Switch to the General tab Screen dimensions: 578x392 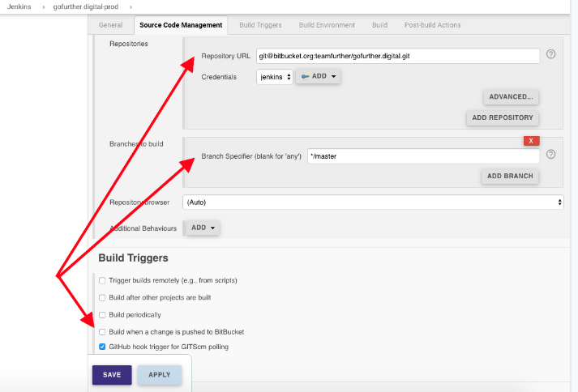(110, 25)
